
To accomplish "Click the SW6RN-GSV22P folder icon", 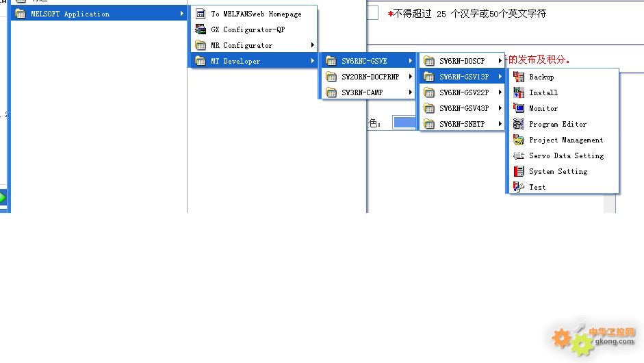I will click(429, 92).
